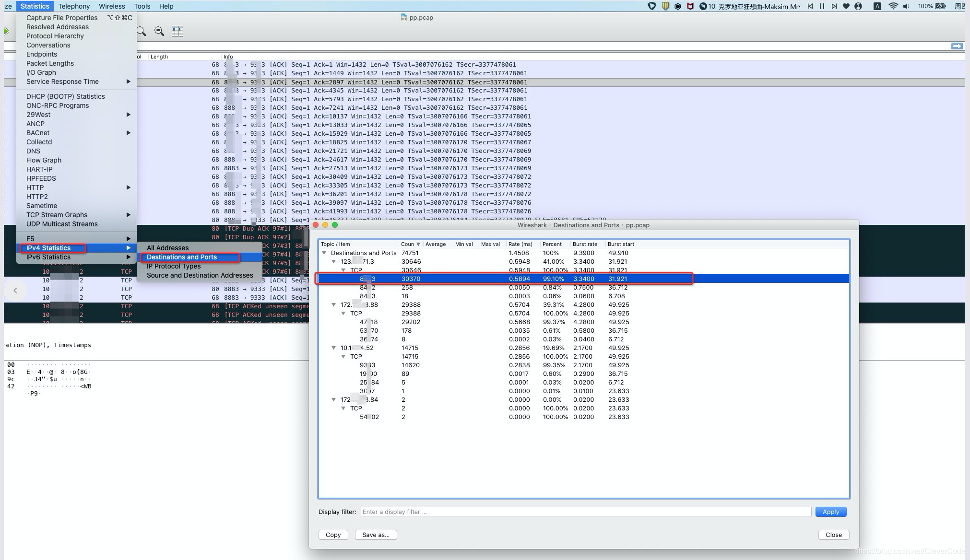Click the battery status icon
The height and width of the screenshot is (560, 970).
(941, 6)
